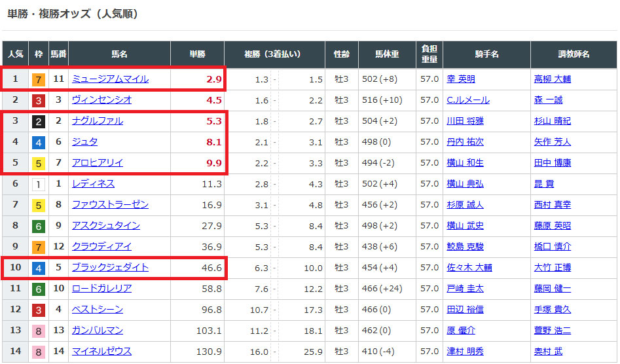This screenshot has height=364, width=620.
Task: View jockey 川田 将雅 profile
Action: pos(465,121)
